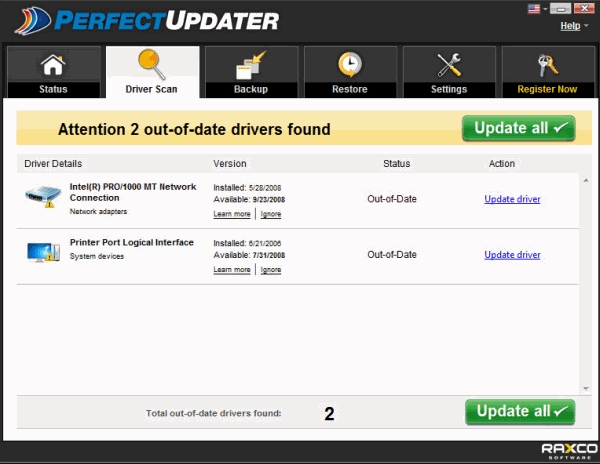Select the Printer Port Logical Interface name
Image resolution: width=600 pixels, height=464 pixels.
point(132,243)
